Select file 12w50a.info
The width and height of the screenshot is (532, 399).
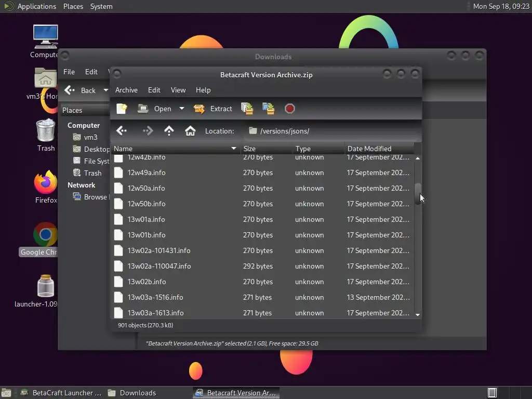pyautogui.click(x=262, y=188)
